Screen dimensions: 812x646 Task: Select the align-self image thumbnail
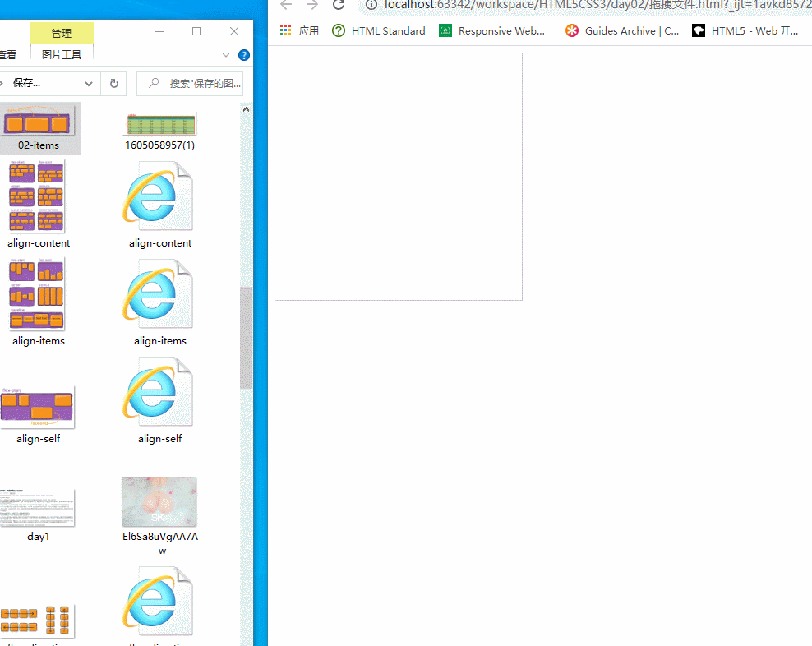click(x=37, y=407)
